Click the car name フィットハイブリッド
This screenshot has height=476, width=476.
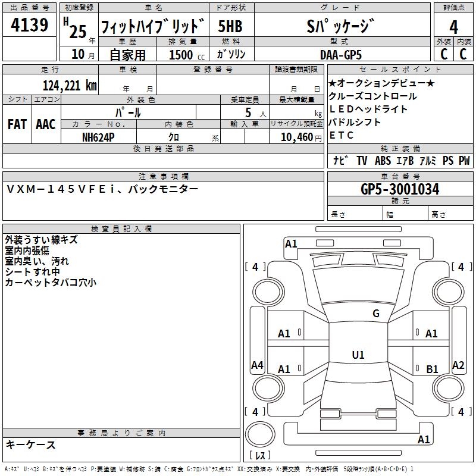click(153, 26)
